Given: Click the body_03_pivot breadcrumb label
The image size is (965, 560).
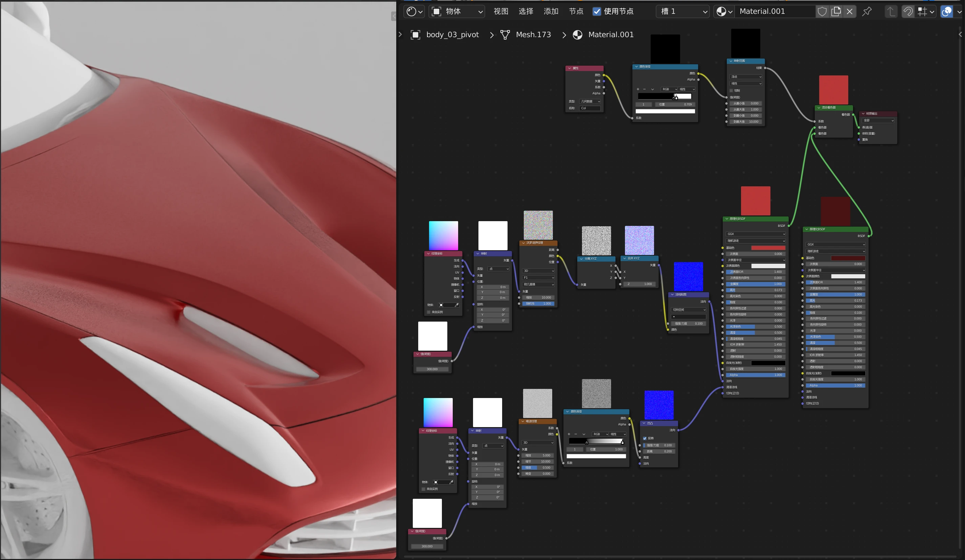Looking at the screenshot, I should pyautogui.click(x=452, y=35).
